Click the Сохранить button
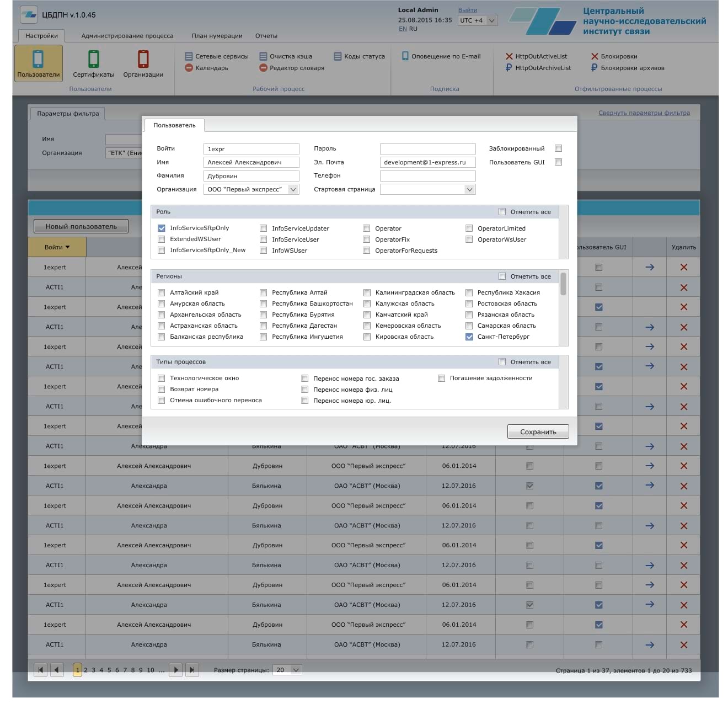Screen dimensions: 728x709 pos(538,432)
